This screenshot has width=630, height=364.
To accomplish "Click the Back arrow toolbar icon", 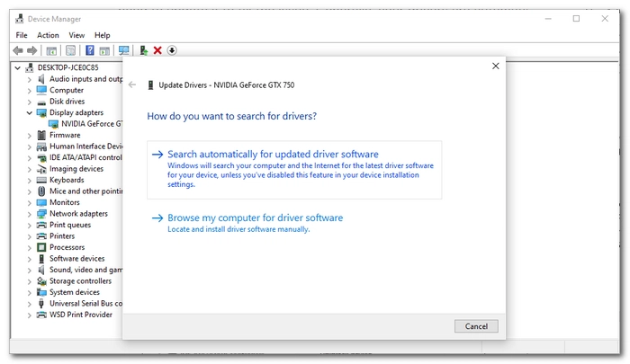I will 18,50.
